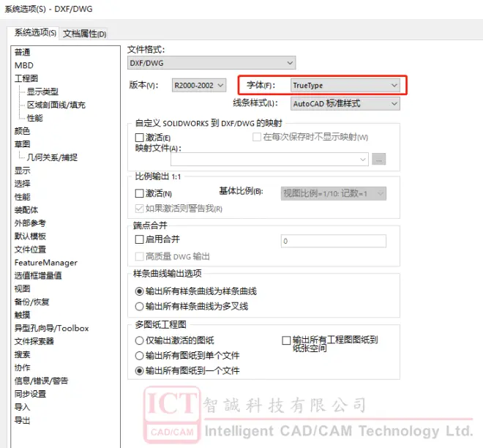Open the 字体 TrueType dropdown
This screenshot has height=448, width=483.
345,86
